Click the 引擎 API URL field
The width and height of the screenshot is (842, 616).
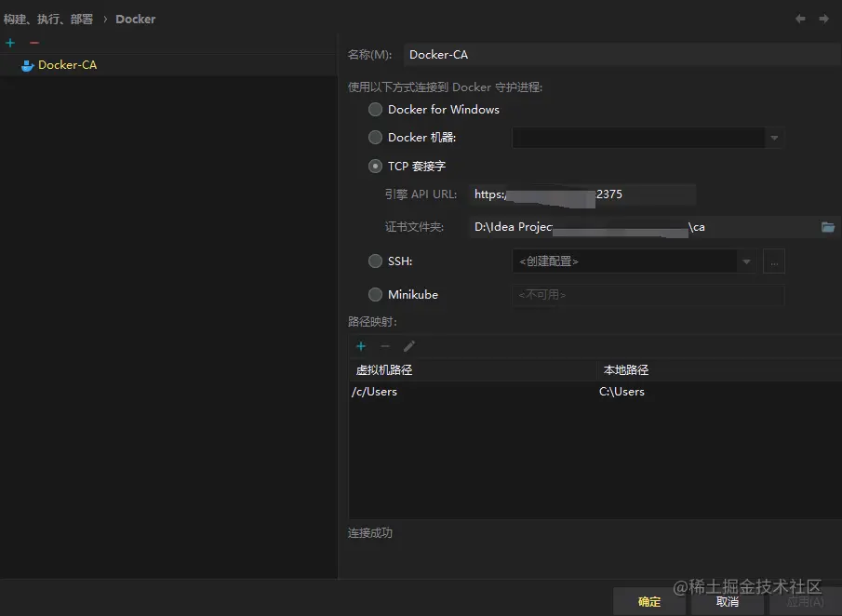point(582,194)
